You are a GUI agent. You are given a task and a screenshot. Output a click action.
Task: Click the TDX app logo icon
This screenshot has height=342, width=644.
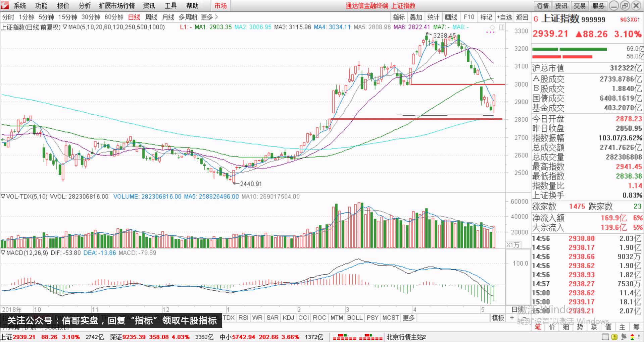click(5, 5)
